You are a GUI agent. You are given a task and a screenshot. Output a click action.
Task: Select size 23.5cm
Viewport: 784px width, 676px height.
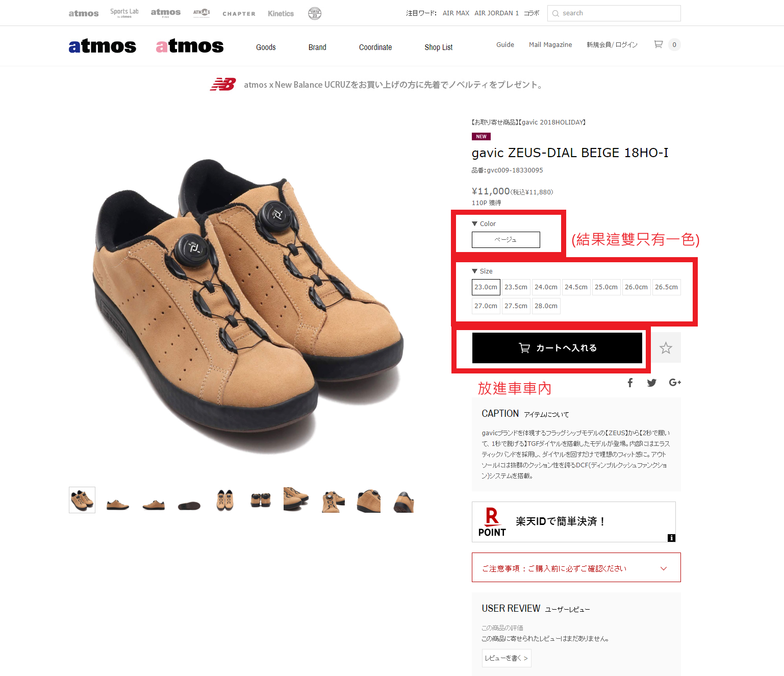click(516, 287)
